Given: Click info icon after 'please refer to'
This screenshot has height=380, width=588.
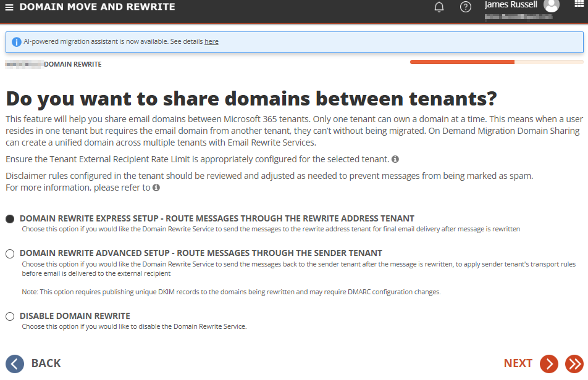Looking at the screenshot, I should pyautogui.click(x=156, y=187).
